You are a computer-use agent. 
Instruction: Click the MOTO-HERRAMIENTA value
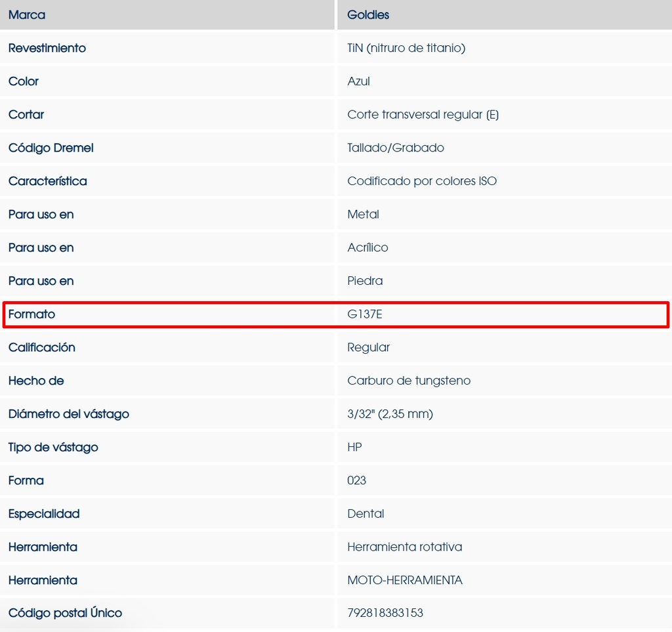[x=405, y=580]
